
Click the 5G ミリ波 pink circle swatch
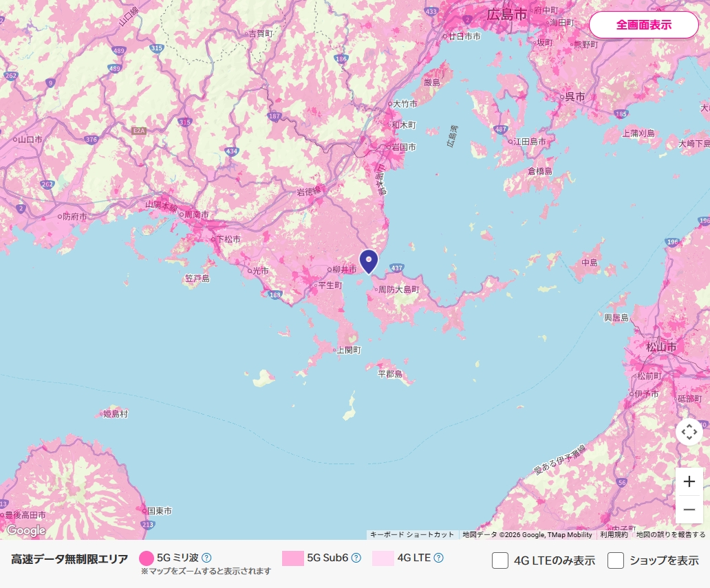(x=147, y=558)
